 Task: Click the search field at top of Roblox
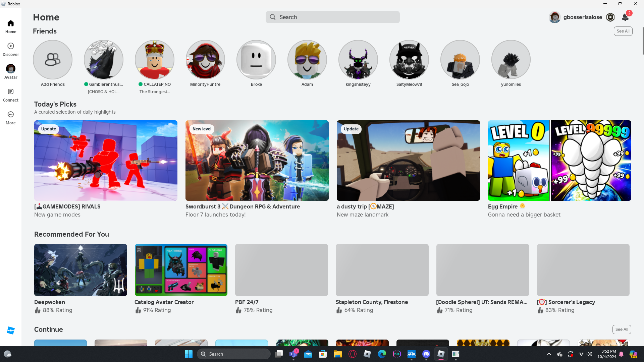332,17
